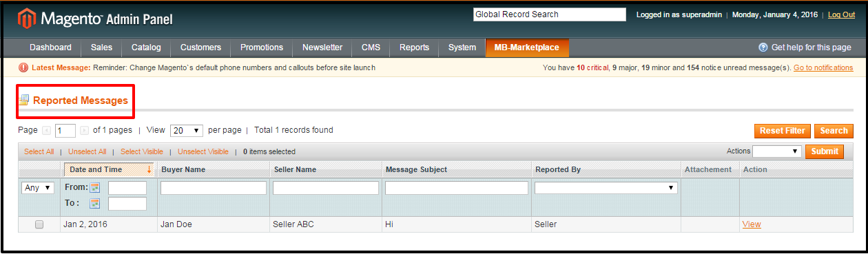Open the Customers menu
Screen dimensions: 868x254
pos(200,47)
